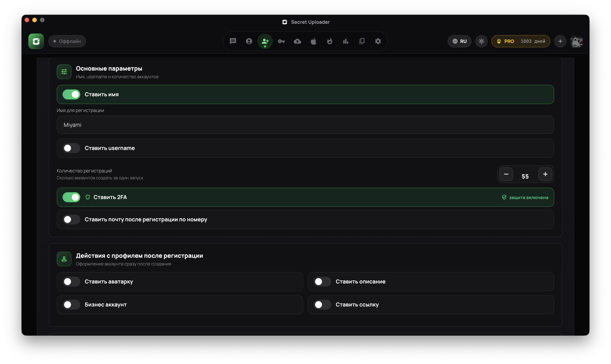Open the bar chart statistics icon

click(x=345, y=41)
